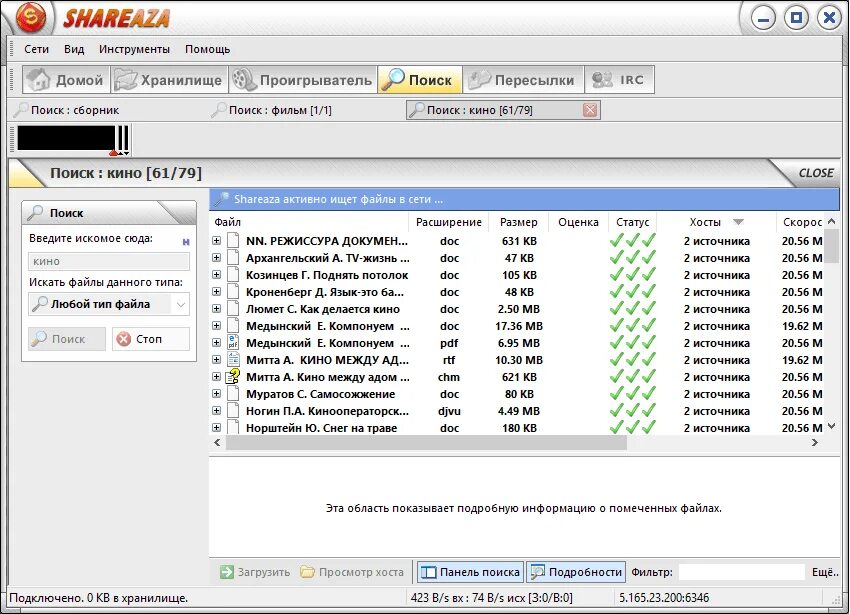The width and height of the screenshot is (850, 614).
Task: Sort by the Хосты column header
Action: tap(716, 222)
